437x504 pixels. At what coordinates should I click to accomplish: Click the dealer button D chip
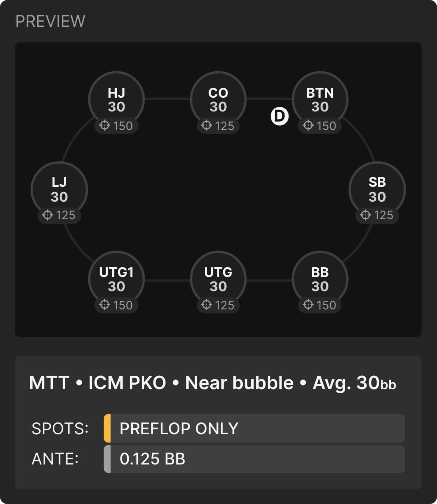coord(280,116)
